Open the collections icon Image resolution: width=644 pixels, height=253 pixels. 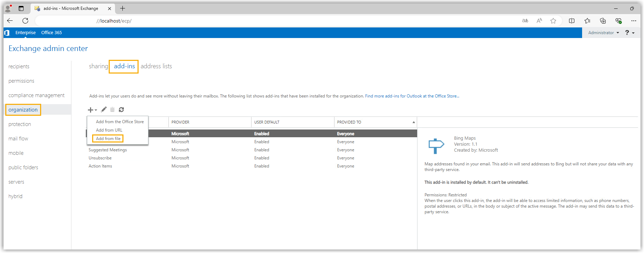(603, 21)
